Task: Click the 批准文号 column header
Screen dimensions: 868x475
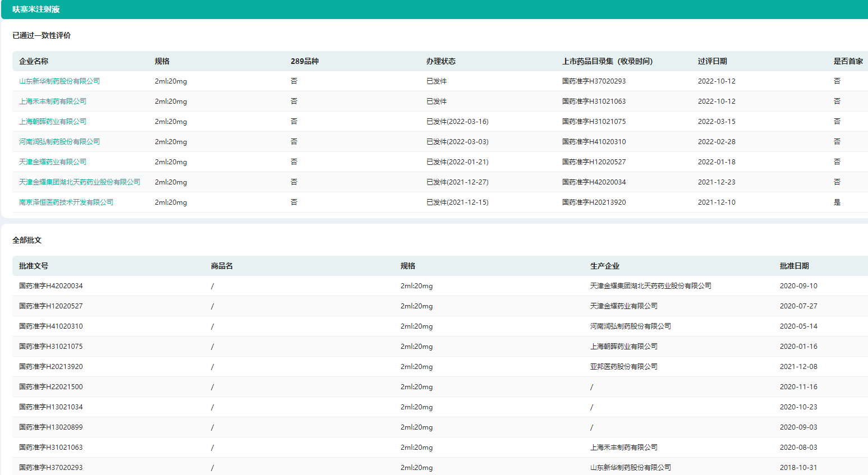Action: (x=34, y=266)
